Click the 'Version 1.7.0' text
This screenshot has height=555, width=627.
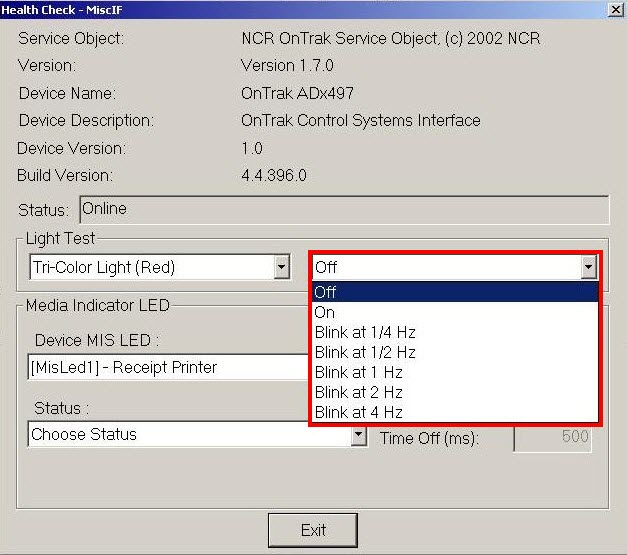click(287, 65)
